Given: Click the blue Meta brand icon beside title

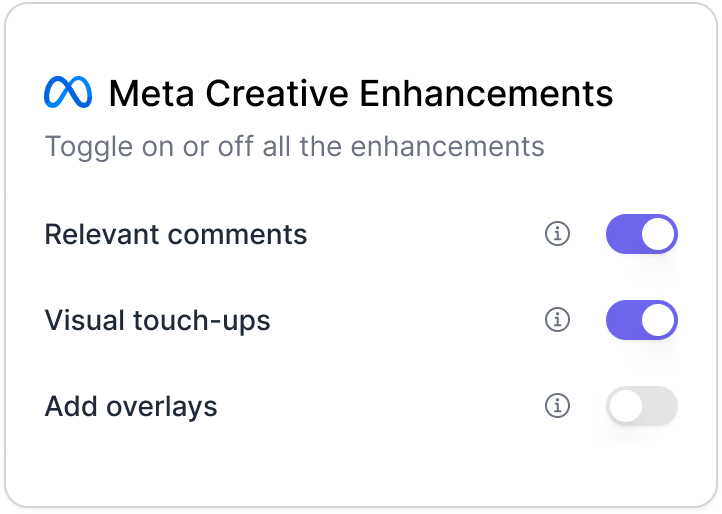Looking at the screenshot, I should (x=68, y=93).
